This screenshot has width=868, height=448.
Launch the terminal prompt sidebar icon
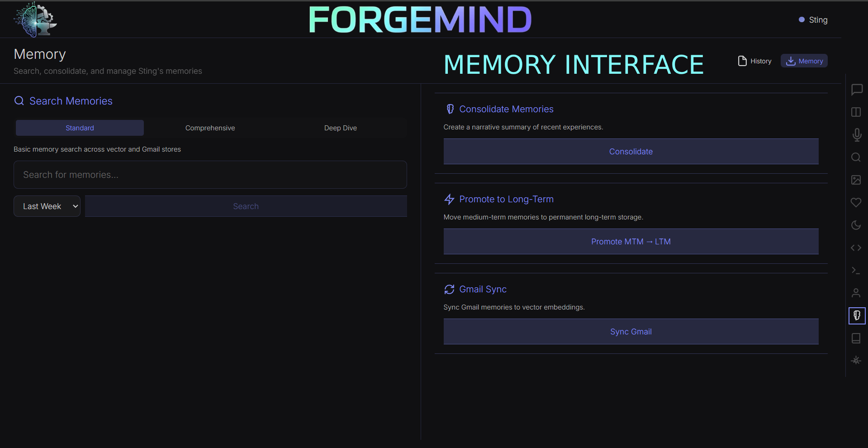[x=856, y=271]
